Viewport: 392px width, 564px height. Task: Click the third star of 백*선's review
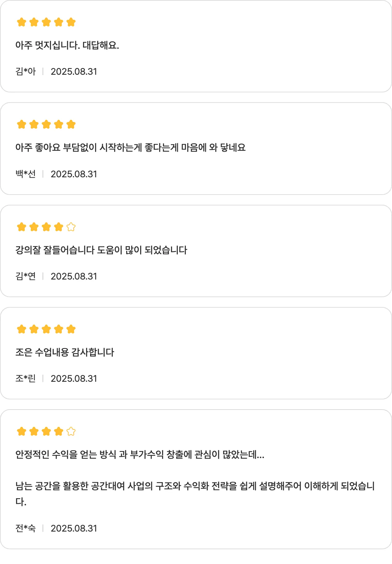[x=46, y=124]
